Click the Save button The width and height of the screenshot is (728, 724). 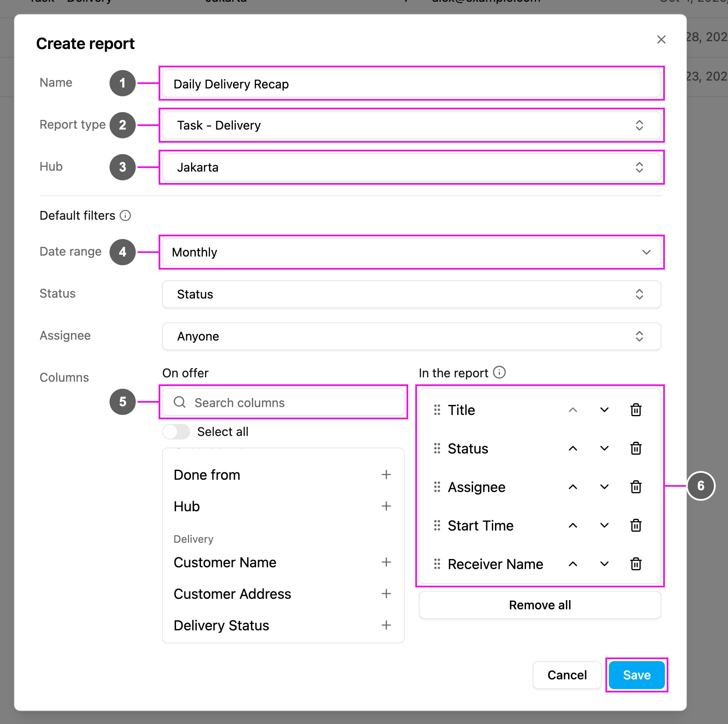[637, 675]
